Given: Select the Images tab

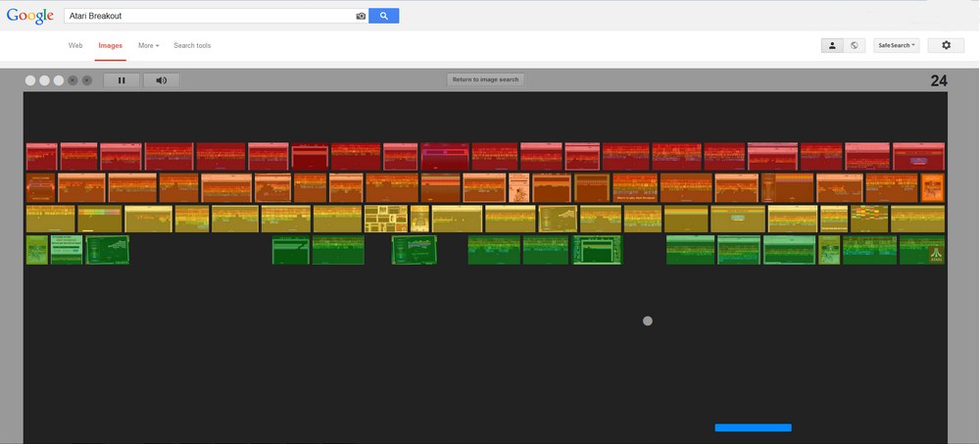Looking at the screenshot, I should click(111, 46).
